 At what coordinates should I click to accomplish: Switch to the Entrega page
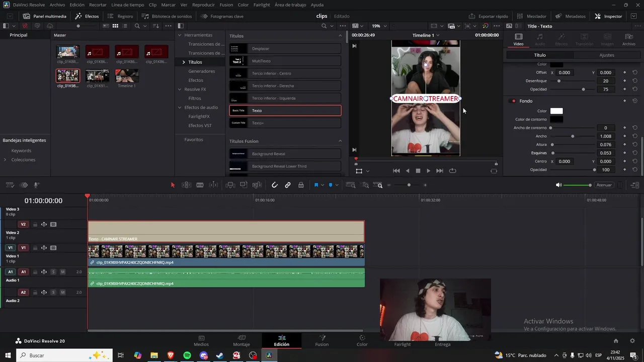[x=443, y=341]
